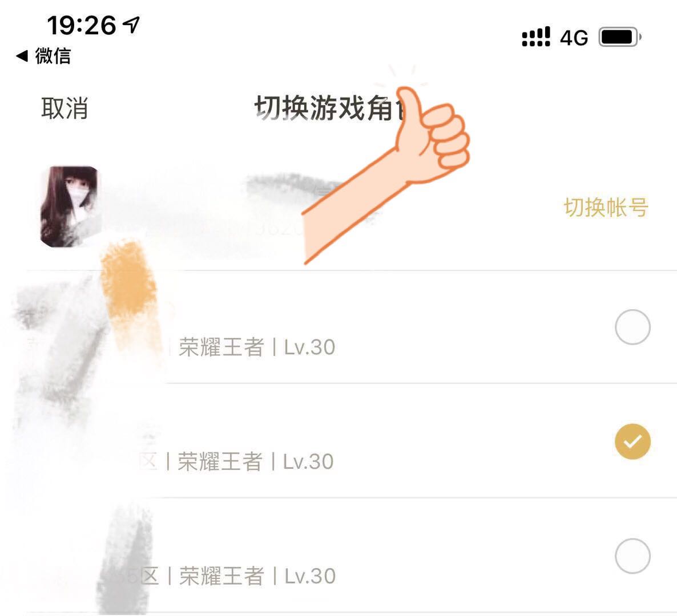
Task: Choose the third 区 | 荣耀王者 Lv.30 row
Action: click(338, 556)
